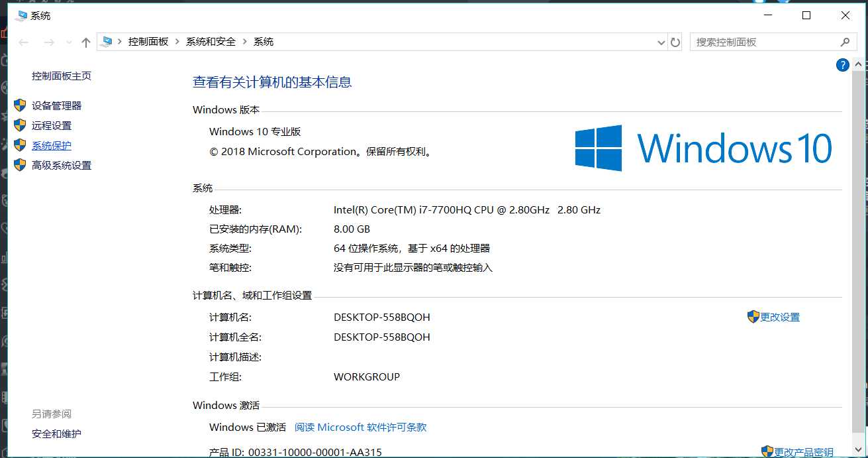Viewport: 868px width, 458px height.
Task: Select 系统 in the breadcrumb path
Action: tap(264, 42)
